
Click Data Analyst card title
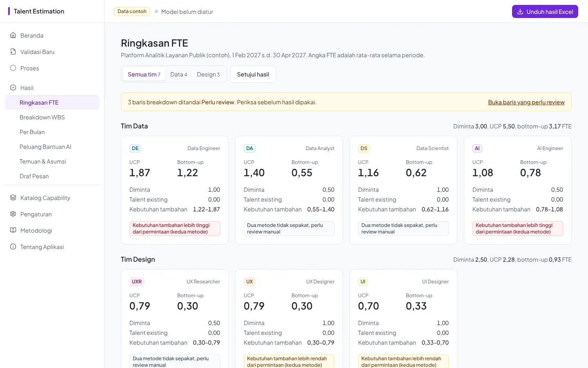coord(320,148)
